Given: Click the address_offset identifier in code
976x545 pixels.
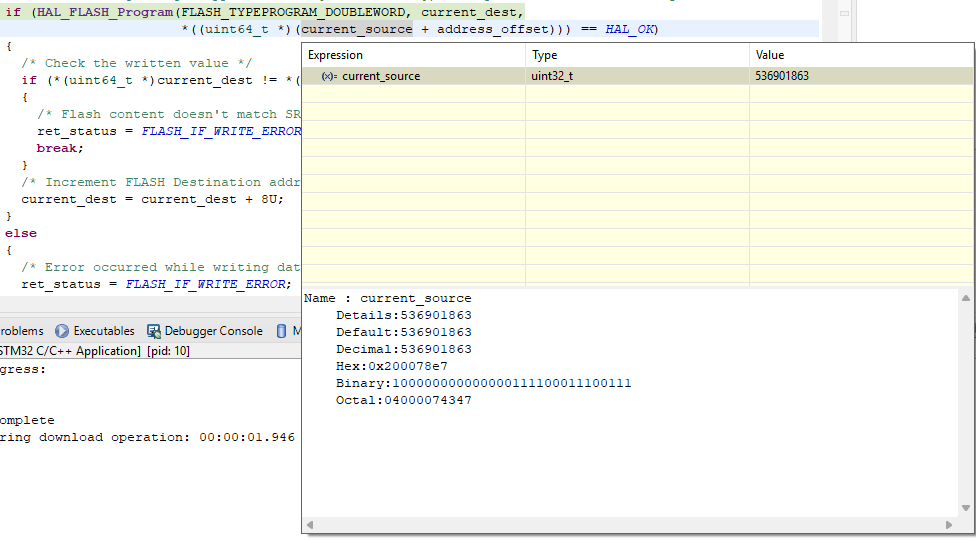Looking at the screenshot, I should (x=492, y=29).
